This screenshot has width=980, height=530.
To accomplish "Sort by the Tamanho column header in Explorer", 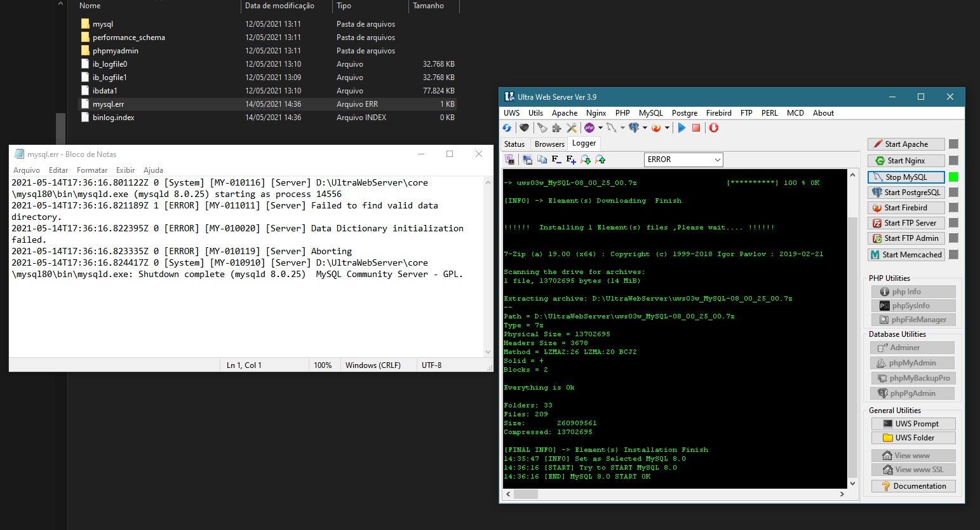I will click(x=428, y=6).
